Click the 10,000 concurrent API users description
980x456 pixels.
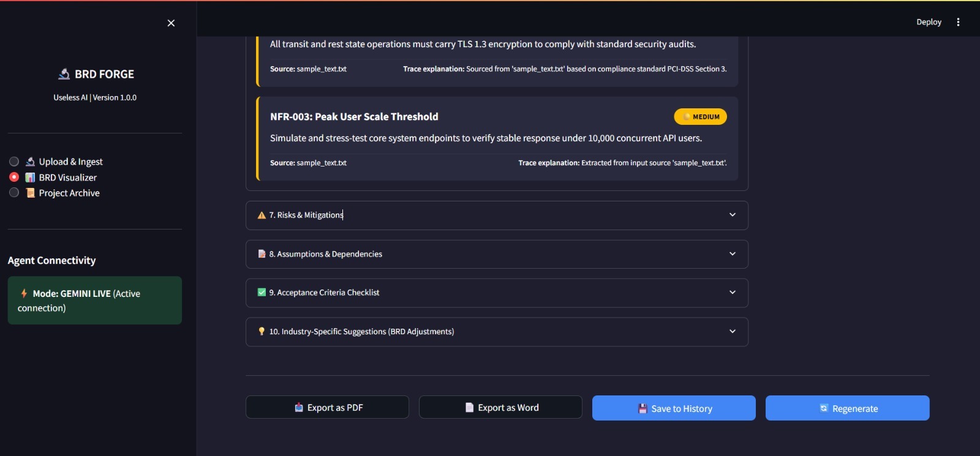pyautogui.click(x=486, y=138)
